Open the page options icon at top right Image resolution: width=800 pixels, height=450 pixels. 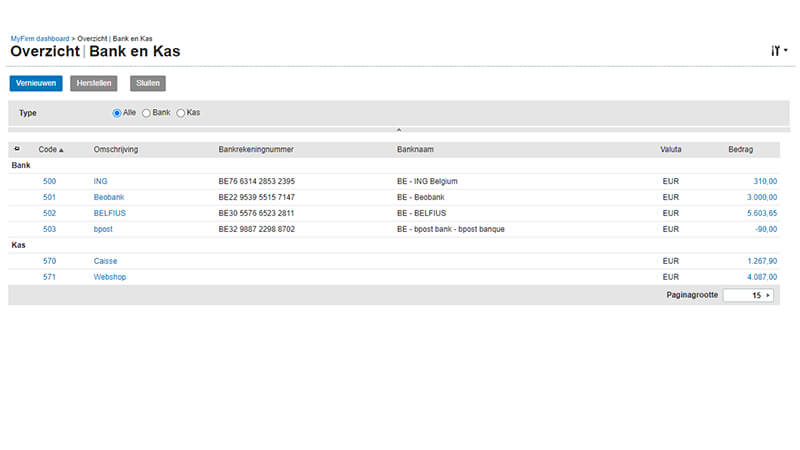coord(779,51)
